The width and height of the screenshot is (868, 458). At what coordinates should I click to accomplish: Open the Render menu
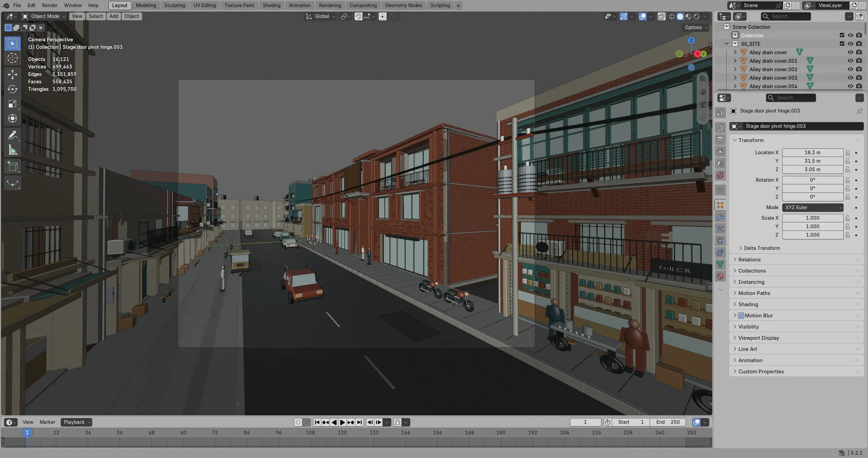(x=50, y=5)
